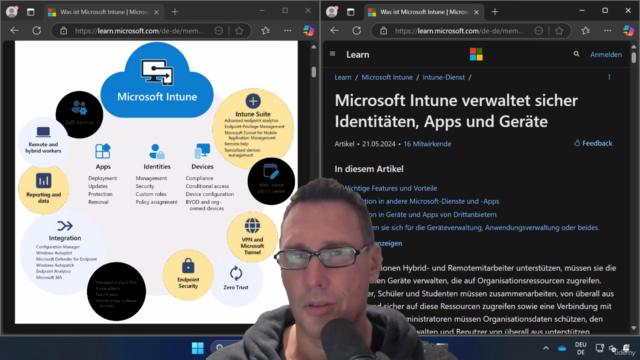
Task: Select the 'Was ist Microsoft Intune' tab in right window
Action: [x=423, y=12]
